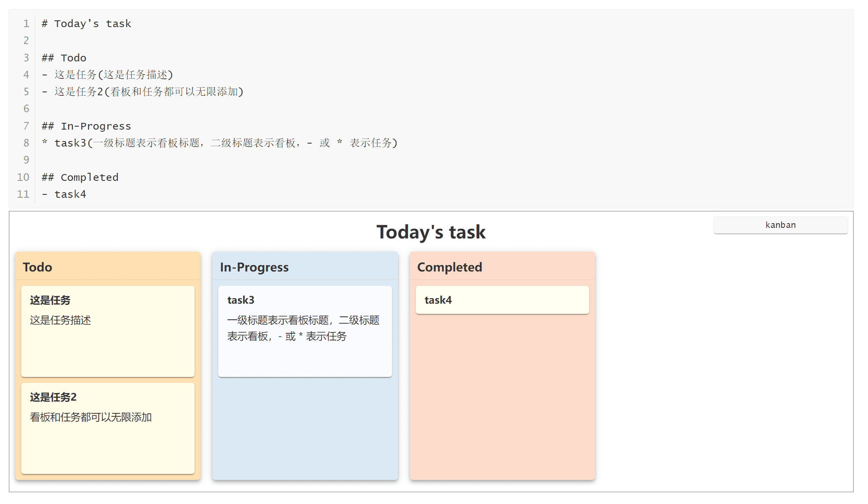The width and height of the screenshot is (868, 504).
Task: Click the '## Todo' code line
Action: pos(64,58)
